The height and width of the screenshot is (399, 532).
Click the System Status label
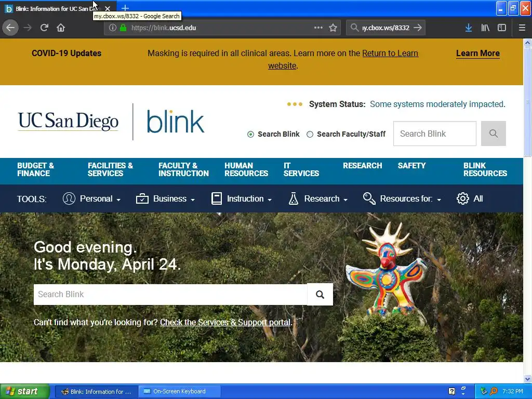pyautogui.click(x=337, y=104)
